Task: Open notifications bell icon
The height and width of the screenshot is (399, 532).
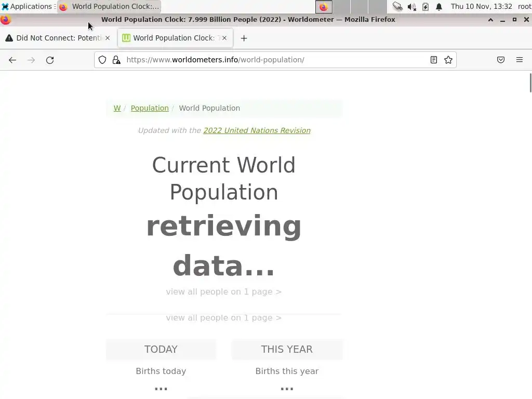Action: click(439, 6)
